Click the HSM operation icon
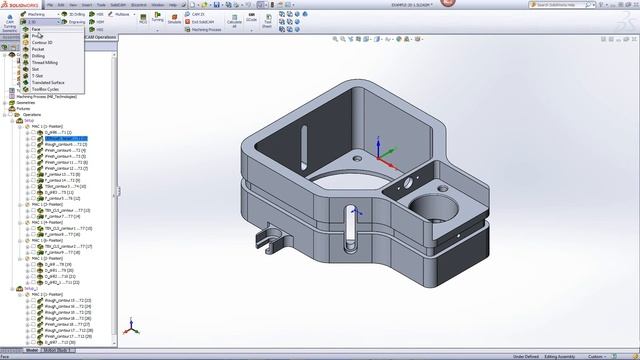640x360 pixels. click(x=92, y=22)
